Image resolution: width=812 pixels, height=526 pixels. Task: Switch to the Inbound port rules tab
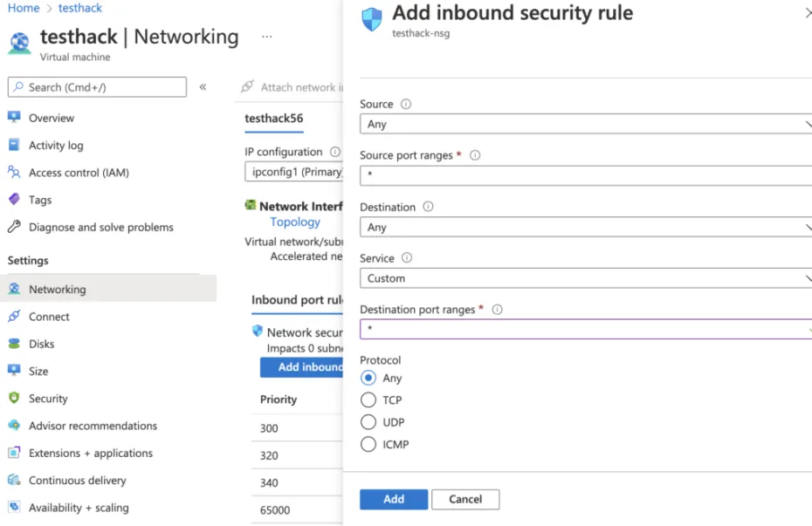(x=297, y=300)
